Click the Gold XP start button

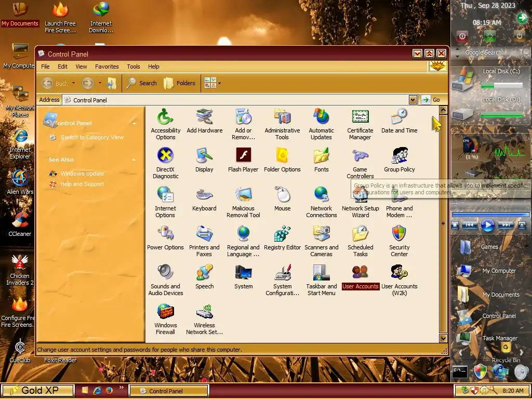coord(37,391)
